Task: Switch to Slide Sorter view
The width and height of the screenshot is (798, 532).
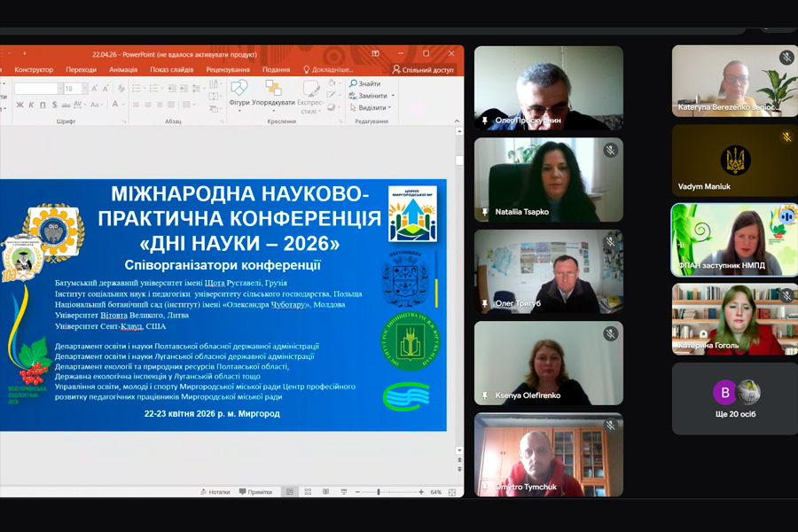Action: [x=308, y=492]
